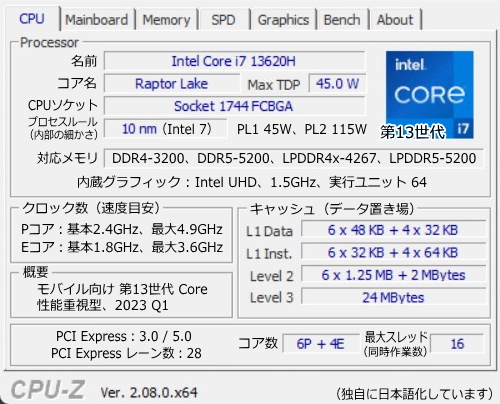Select Level 2 6 x 1.25 MB field
The width and height of the screenshot is (500, 404).
click(393, 275)
